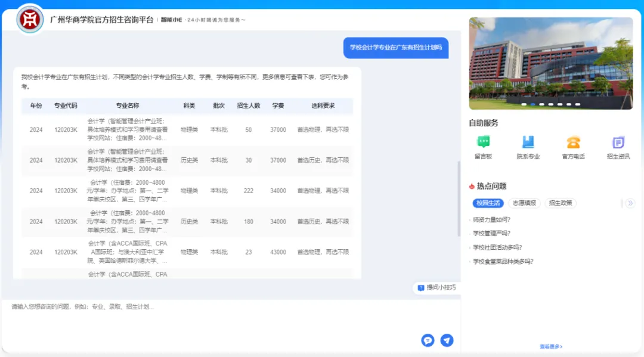Open 提问小技巧 question tips
The height and width of the screenshot is (357, 644).
(436, 288)
